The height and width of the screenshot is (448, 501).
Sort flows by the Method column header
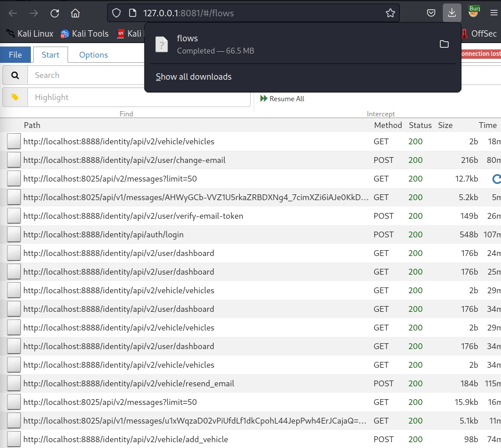click(388, 125)
